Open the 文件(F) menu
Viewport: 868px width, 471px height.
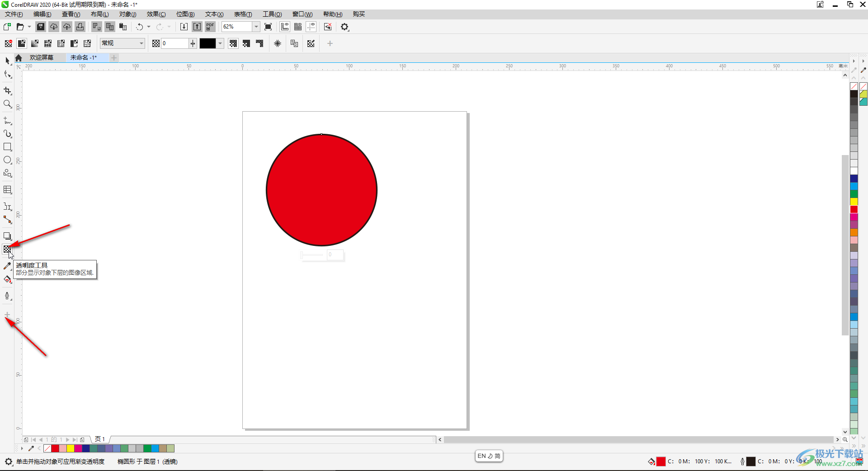click(14, 14)
